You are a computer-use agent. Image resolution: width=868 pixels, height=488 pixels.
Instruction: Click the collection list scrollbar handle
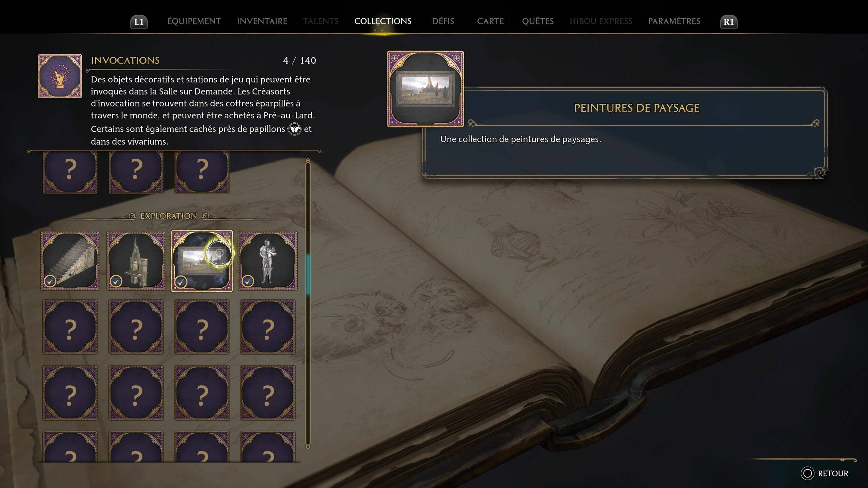(x=308, y=274)
